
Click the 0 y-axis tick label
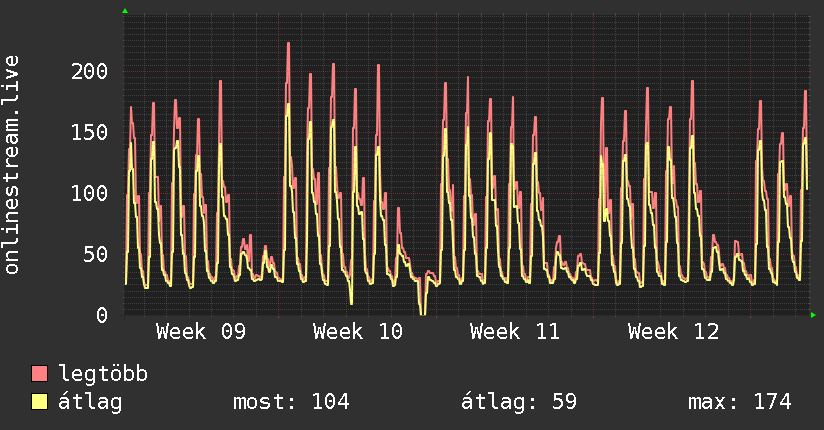(x=102, y=315)
